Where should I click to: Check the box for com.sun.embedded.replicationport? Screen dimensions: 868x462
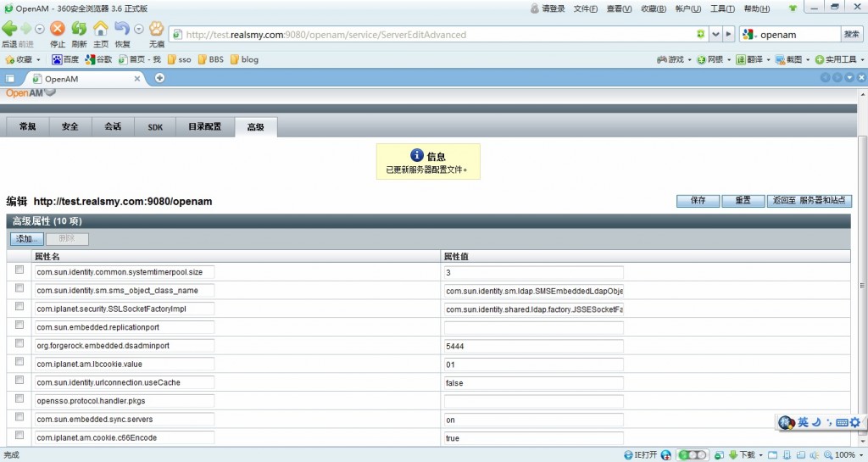click(19, 325)
